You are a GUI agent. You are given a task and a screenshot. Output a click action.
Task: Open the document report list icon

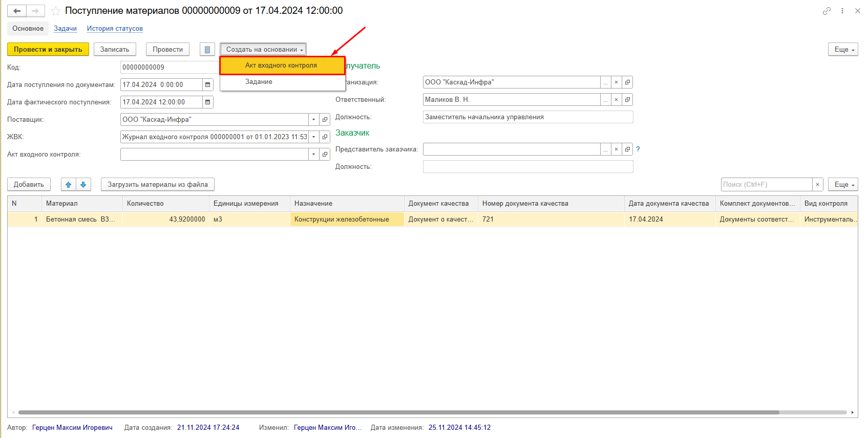click(x=207, y=50)
